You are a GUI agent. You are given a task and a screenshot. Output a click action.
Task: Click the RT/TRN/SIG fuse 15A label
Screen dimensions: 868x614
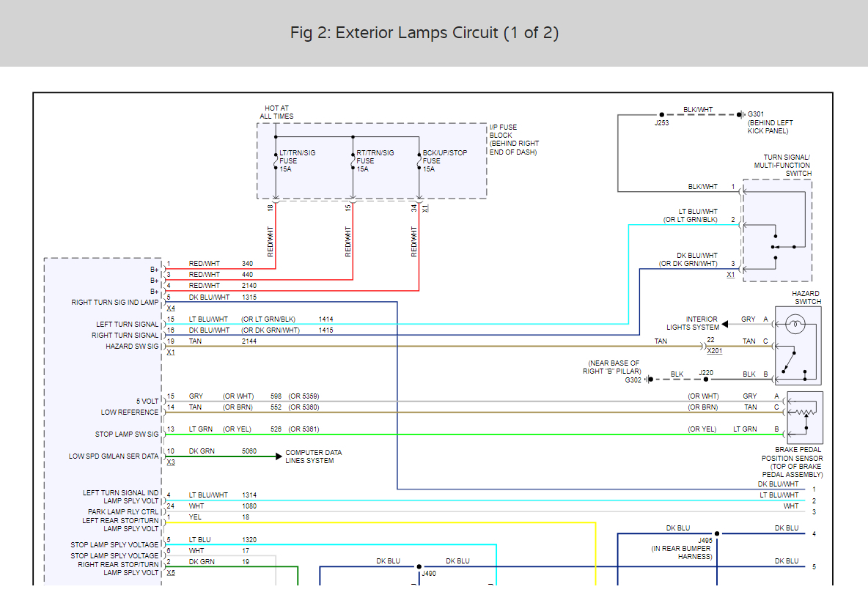click(x=375, y=161)
